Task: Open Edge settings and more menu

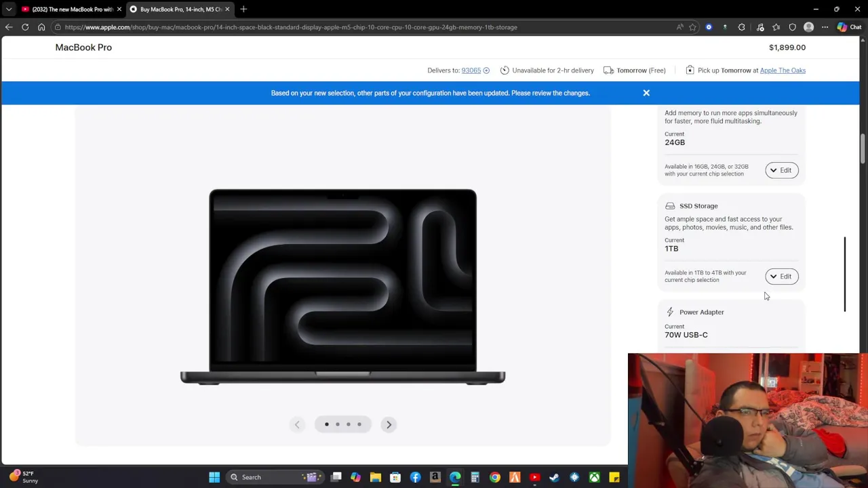Action: tap(825, 27)
